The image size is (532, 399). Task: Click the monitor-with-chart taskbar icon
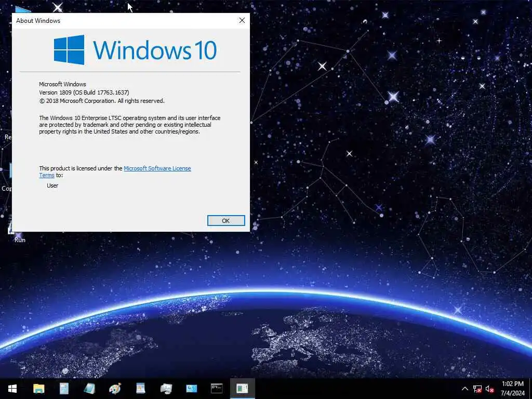[x=166, y=389]
